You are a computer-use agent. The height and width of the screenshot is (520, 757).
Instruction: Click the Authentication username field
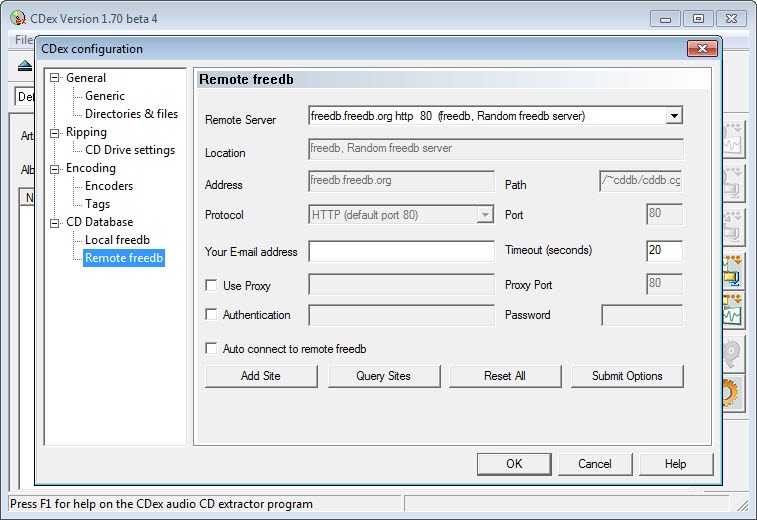click(x=401, y=315)
